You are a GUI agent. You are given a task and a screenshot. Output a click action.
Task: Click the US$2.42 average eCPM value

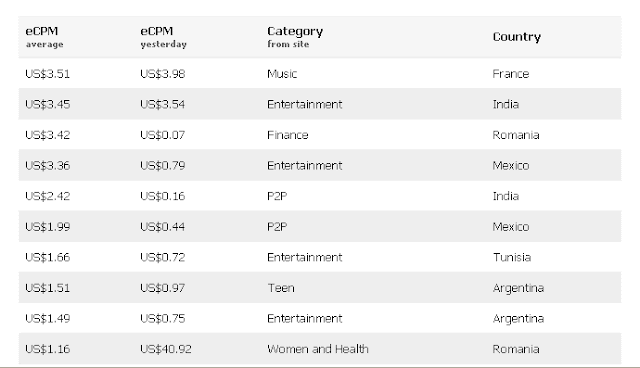click(48, 196)
